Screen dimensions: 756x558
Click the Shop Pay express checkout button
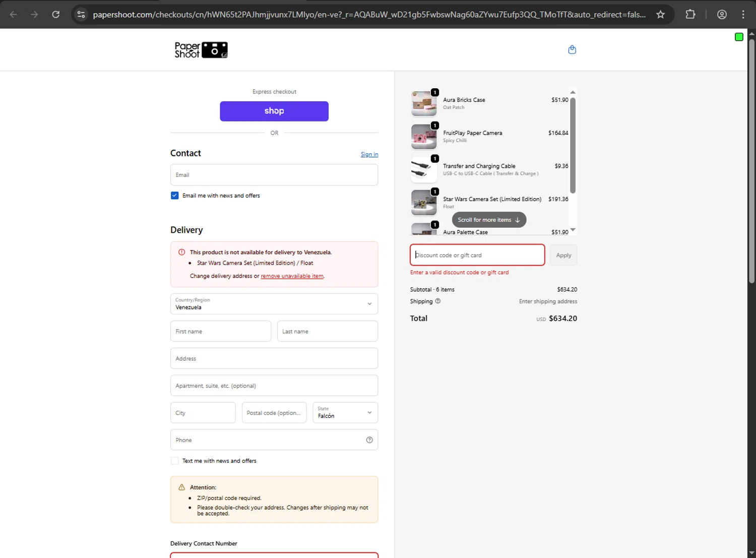274,111
